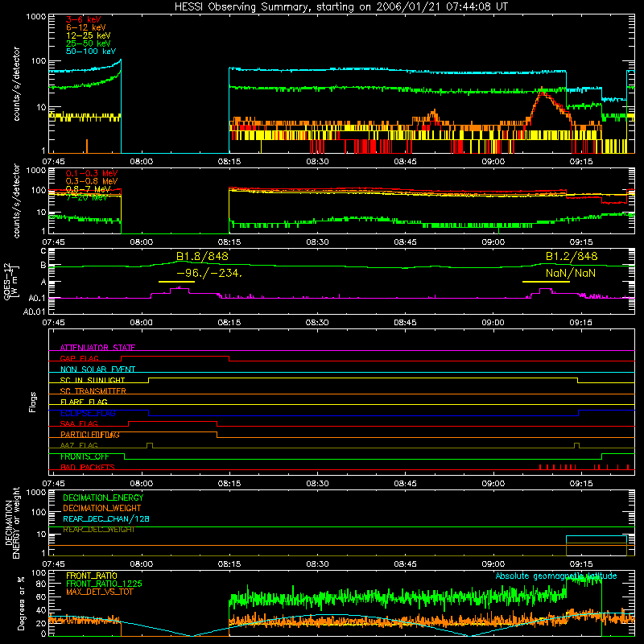This screenshot has width=644, height=644.
Task: Click the SAA_FLAG label
Action: 79,423
